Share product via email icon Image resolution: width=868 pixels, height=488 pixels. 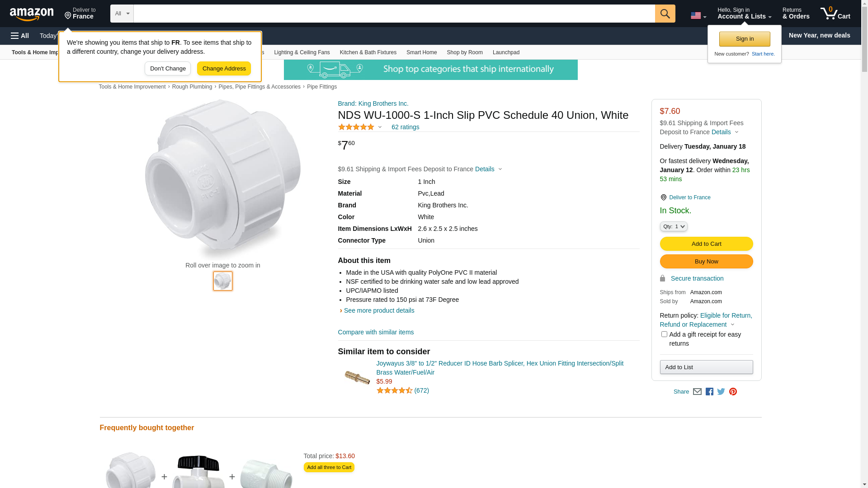[x=697, y=392]
